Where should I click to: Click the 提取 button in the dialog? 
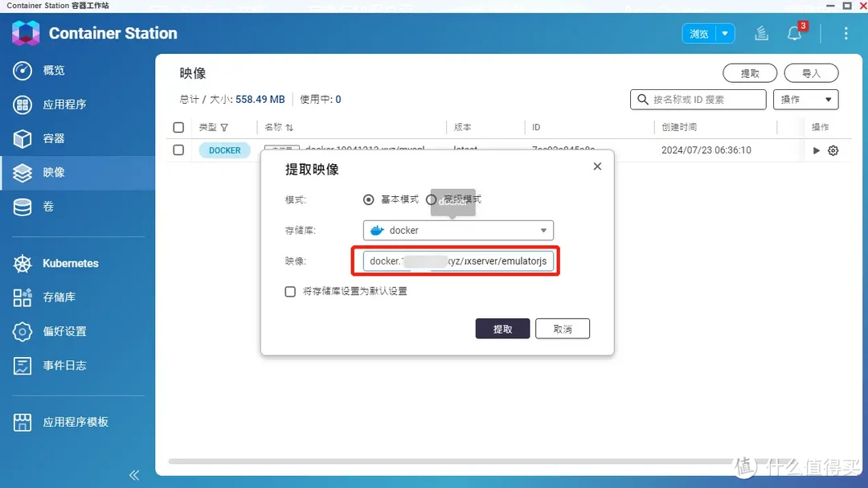[x=502, y=328]
